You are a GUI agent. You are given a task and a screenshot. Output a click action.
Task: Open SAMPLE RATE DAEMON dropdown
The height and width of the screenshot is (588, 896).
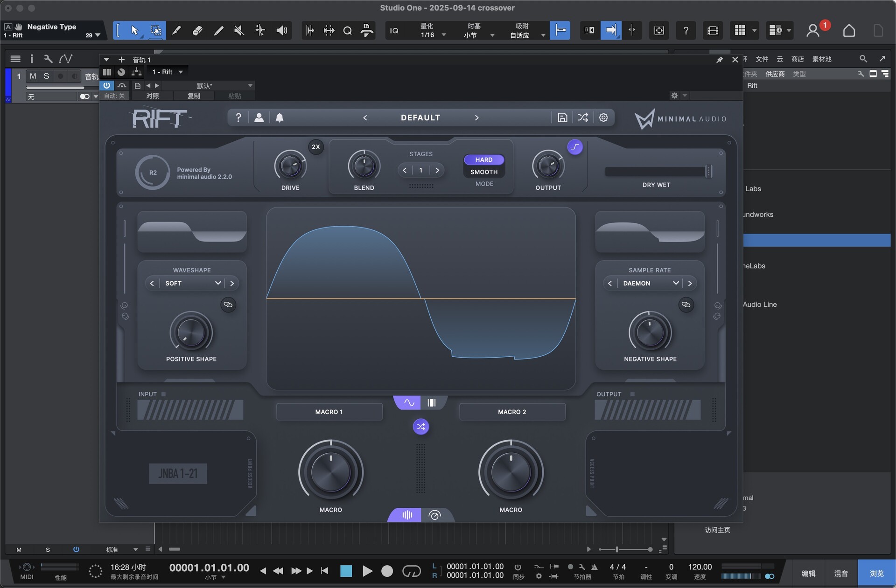tap(650, 283)
